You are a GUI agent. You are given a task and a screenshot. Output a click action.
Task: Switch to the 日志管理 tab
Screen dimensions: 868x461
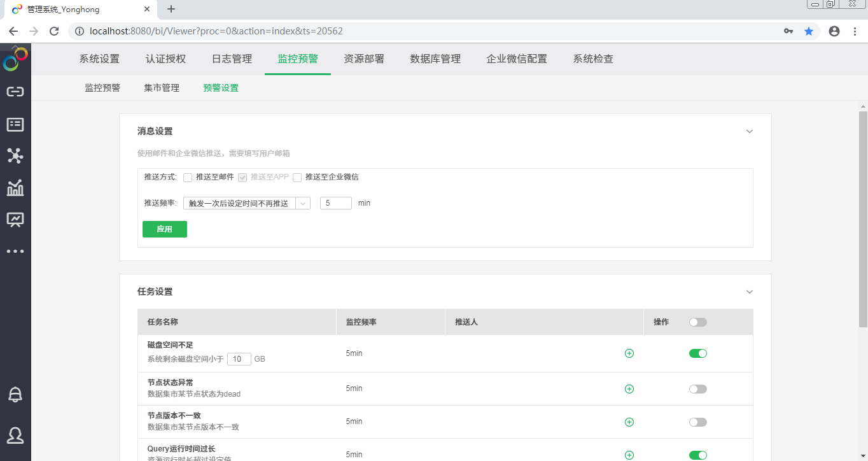(232, 59)
